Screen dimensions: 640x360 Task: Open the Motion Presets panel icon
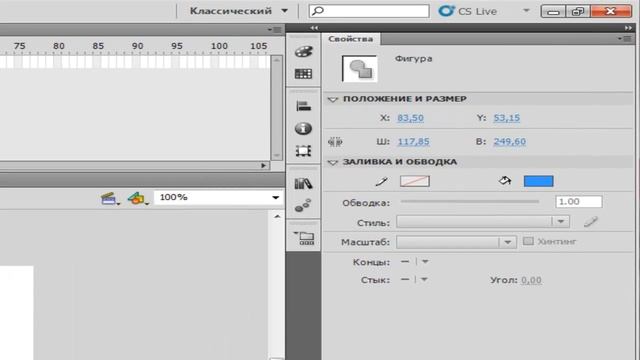pos(303,205)
